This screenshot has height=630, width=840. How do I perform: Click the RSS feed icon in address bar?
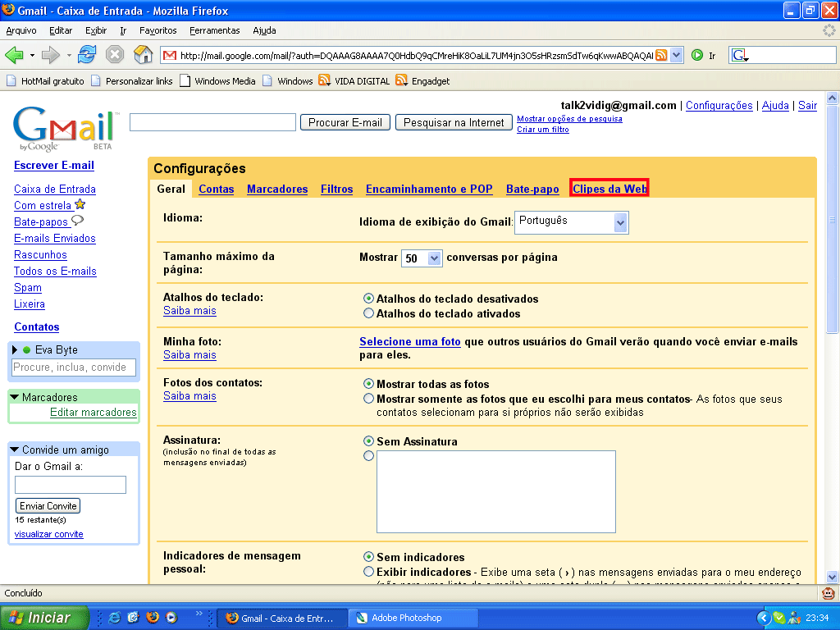click(x=662, y=55)
